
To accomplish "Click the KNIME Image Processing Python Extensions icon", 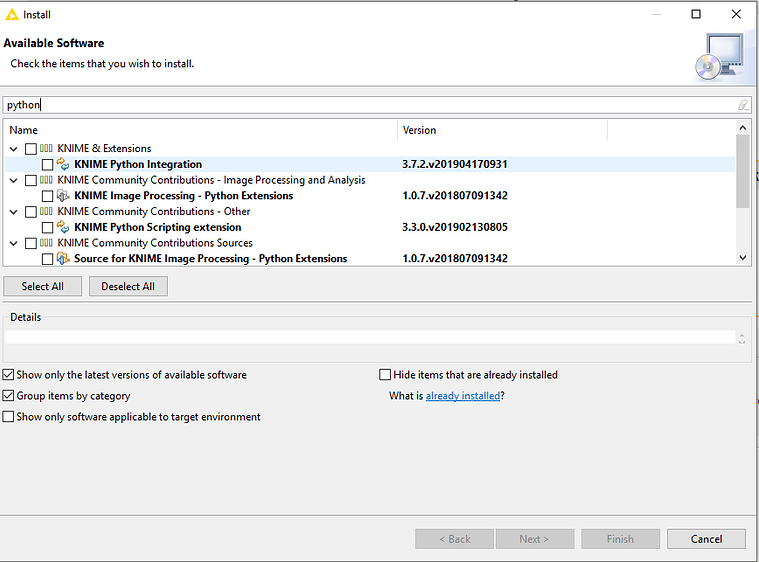I will tap(64, 196).
